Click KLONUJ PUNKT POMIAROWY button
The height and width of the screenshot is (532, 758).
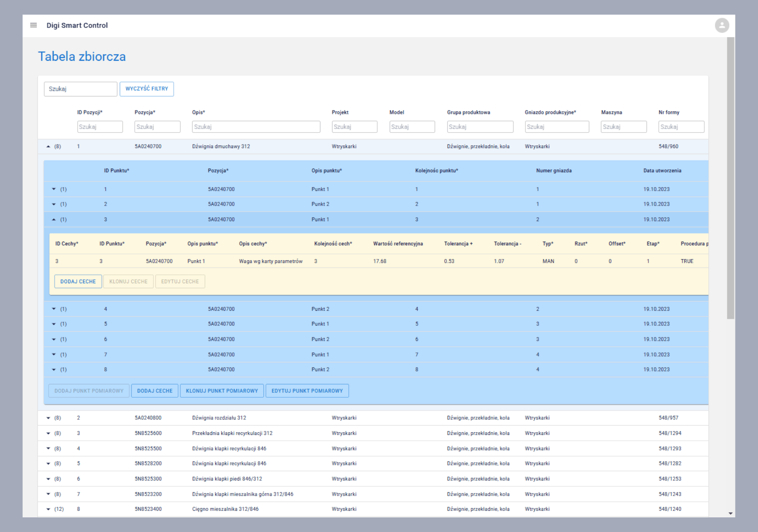[222, 391]
